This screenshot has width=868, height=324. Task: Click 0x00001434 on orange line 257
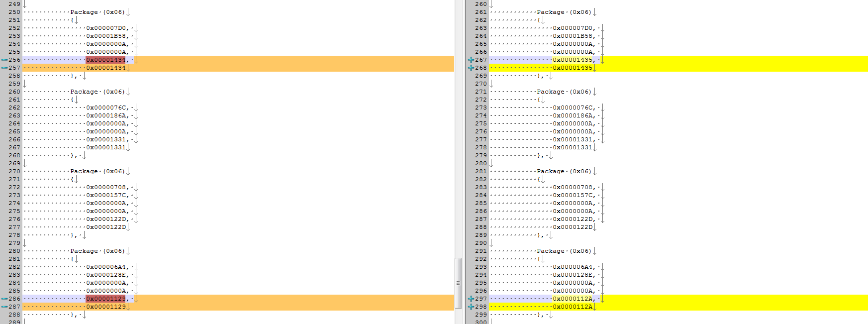pyautogui.click(x=106, y=68)
